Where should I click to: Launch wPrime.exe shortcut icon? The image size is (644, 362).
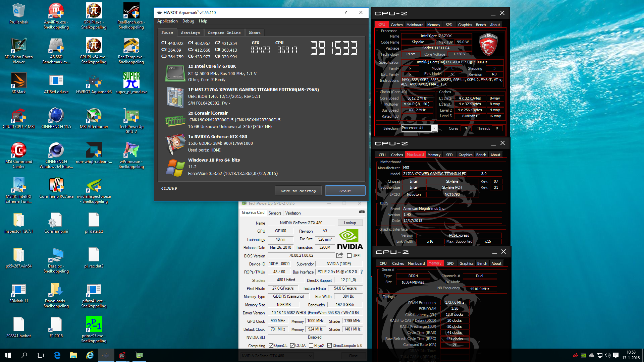(x=131, y=156)
